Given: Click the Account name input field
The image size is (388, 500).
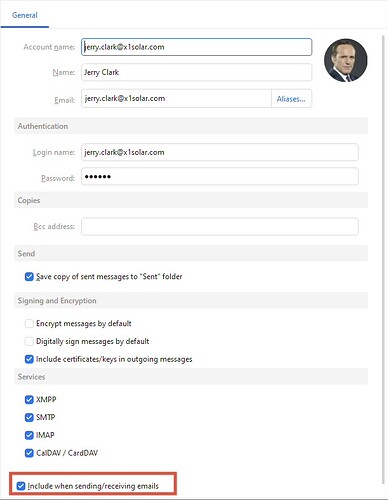Looking at the screenshot, I should (196, 47).
